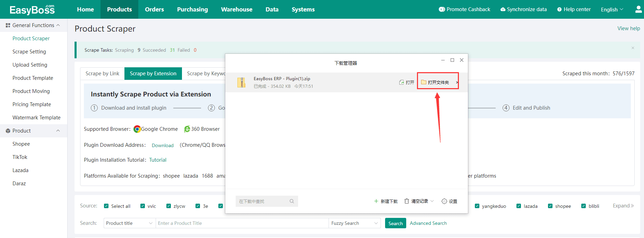Focus the Enter a Product Title field

pyautogui.click(x=242, y=223)
